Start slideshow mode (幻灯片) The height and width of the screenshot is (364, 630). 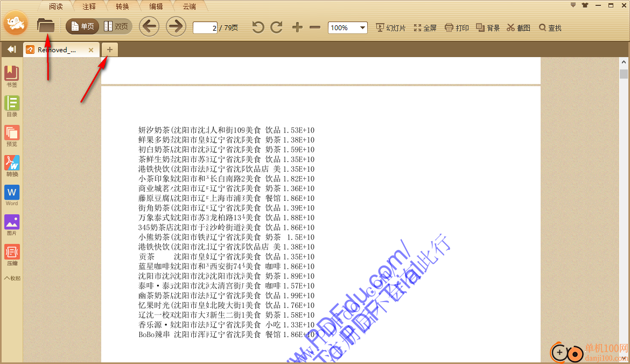390,27
